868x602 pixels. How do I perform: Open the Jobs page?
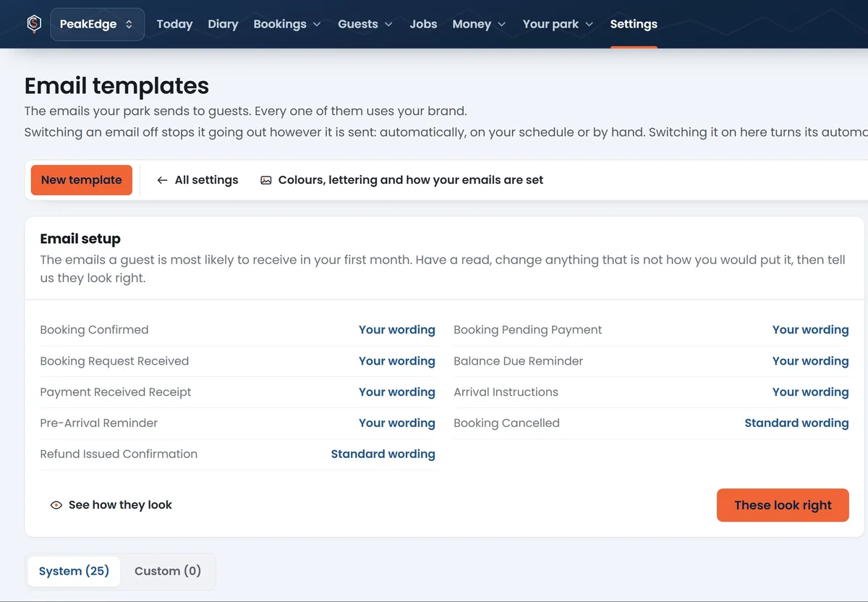[423, 24]
